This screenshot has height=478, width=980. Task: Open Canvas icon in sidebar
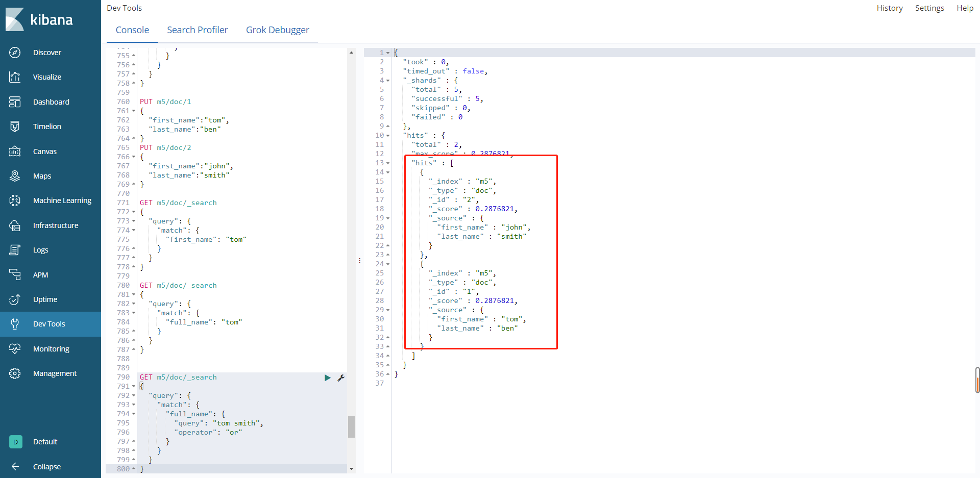[x=15, y=152]
